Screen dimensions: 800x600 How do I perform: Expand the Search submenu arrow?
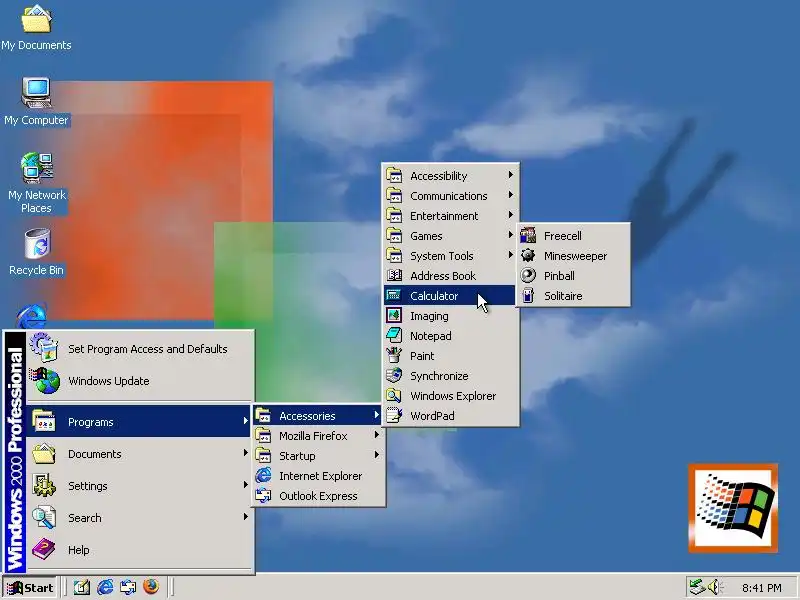coord(245,517)
